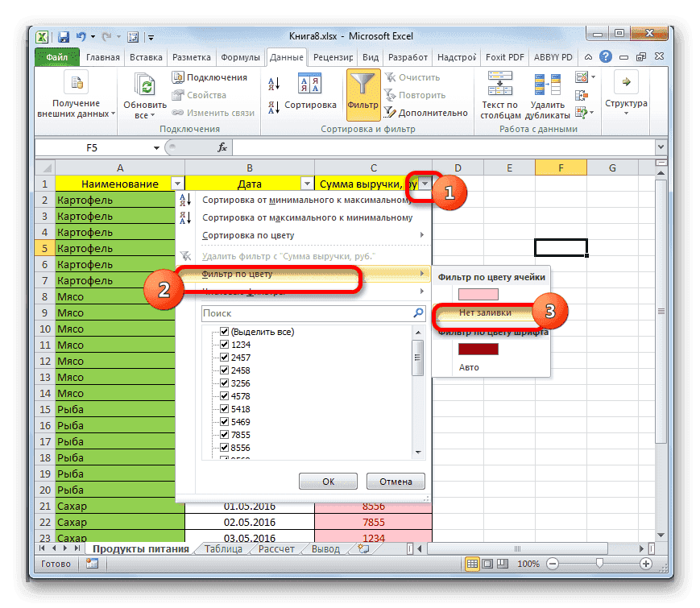
Task: Open the Name Box dropdown showing F5
Action: click(156, 147)
